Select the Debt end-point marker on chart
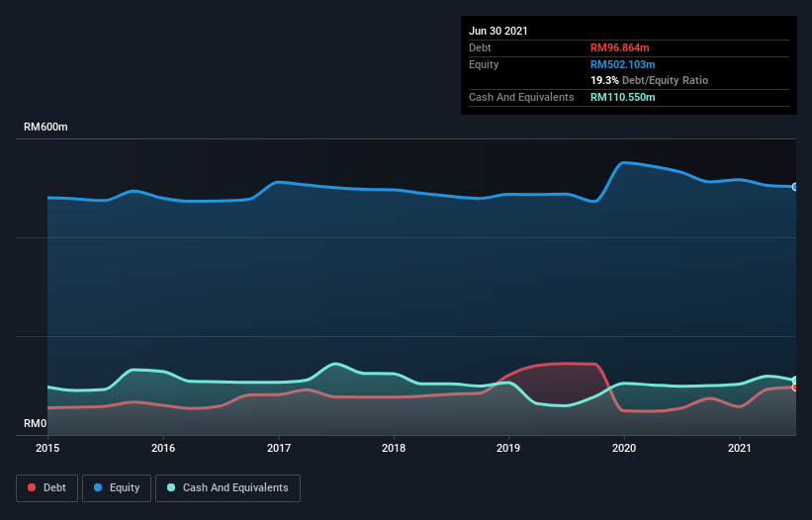Image resolution: width=812 pixels, height=520 pixels. coord(795,387)
